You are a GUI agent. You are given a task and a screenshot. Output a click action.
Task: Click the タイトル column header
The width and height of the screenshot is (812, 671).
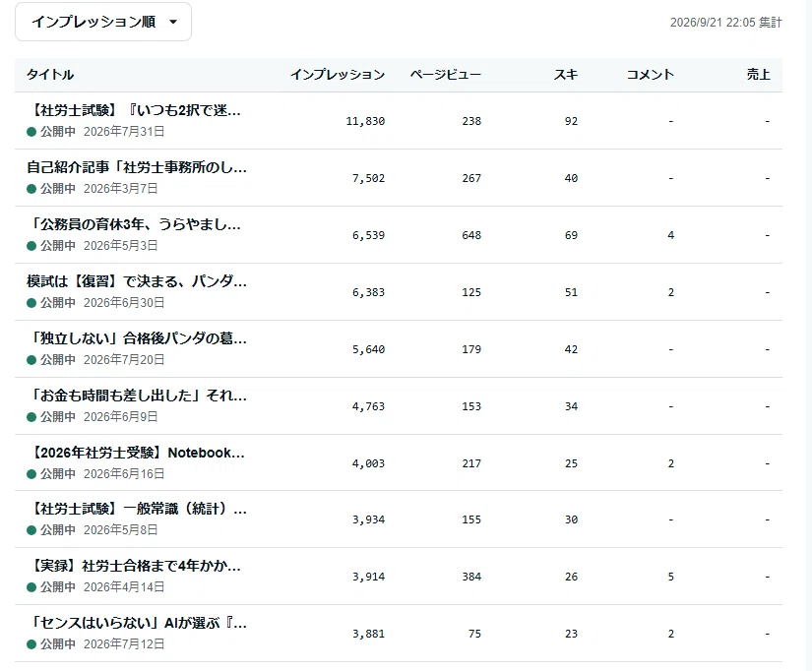pos(50,75)
